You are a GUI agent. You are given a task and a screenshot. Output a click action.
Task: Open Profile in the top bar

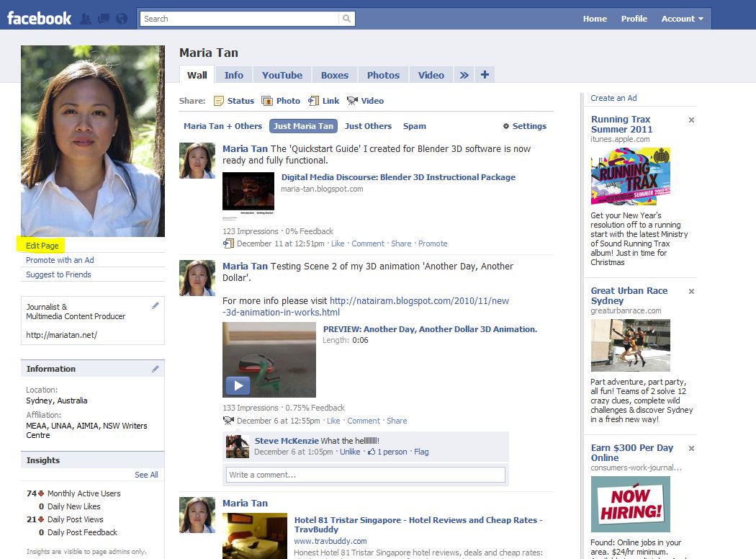[634, 18]
